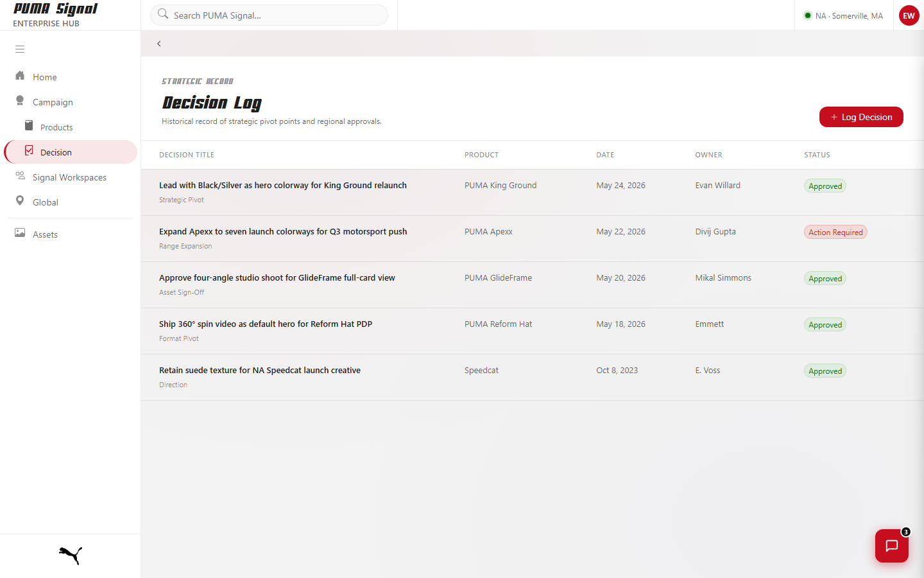Open Speedcat suede texture decision

pyautogui.click(x=260, y=370)
